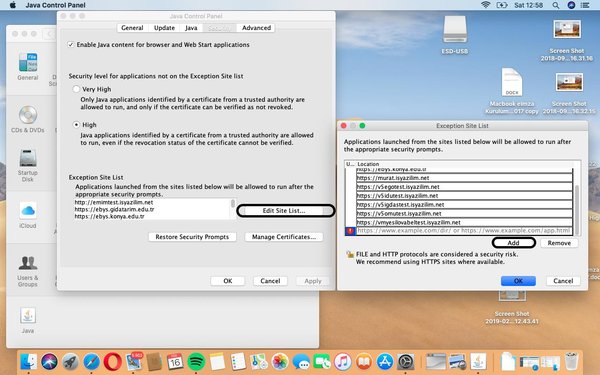Select https://v5igdastest.isyazilim.net row
Viewport: 600px width, 375px height.
tap(464, 204)
